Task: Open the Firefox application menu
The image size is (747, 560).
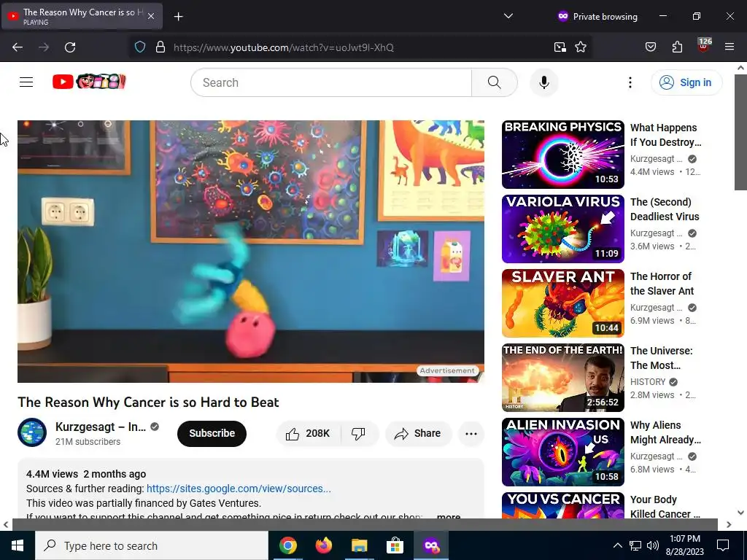Action: tap(729, 47)
